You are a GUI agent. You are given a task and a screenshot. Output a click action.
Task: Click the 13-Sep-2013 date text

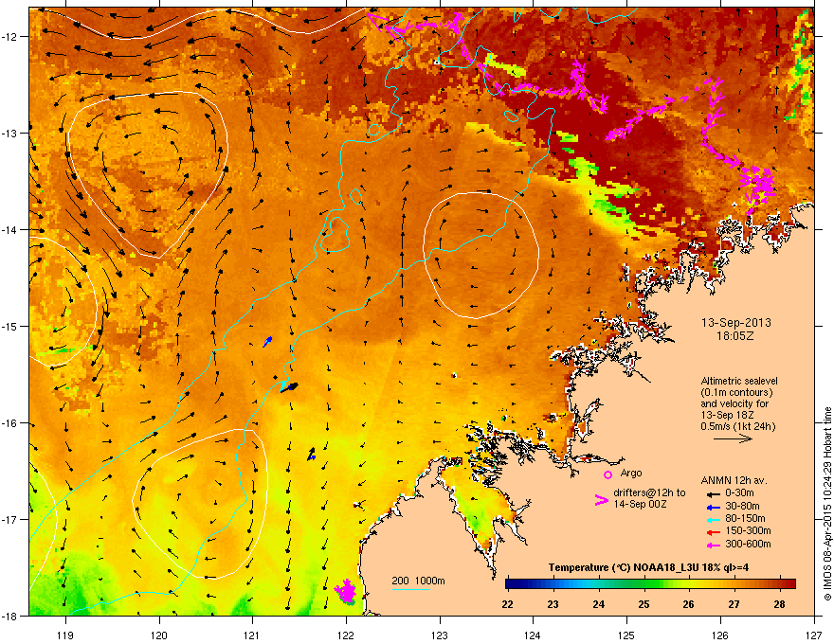[x=735, y=323]
